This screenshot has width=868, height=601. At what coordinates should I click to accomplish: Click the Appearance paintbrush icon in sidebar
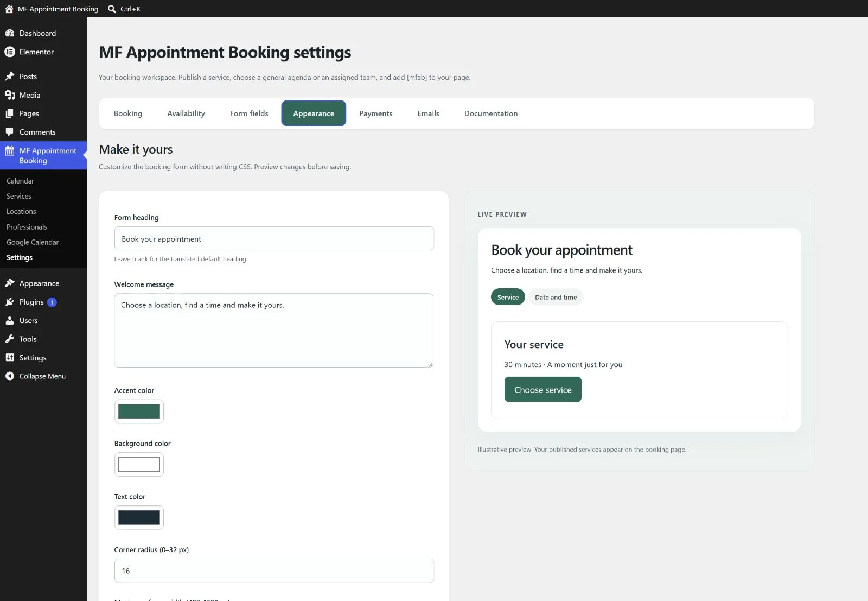pyautogui.click(x=10, y=283)
